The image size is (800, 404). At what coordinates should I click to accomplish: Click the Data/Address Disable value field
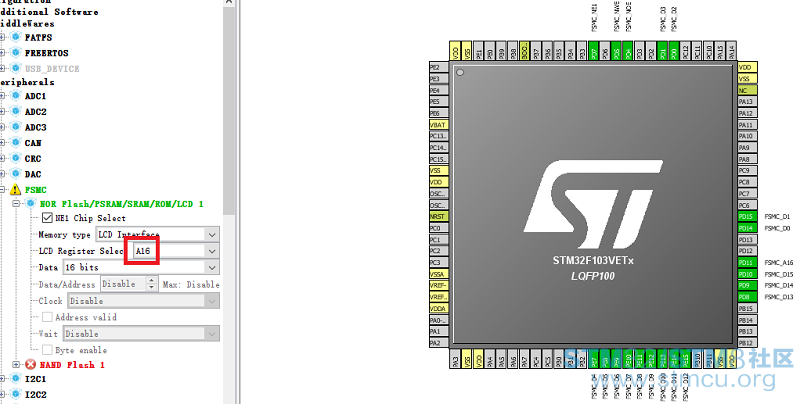click(x=123, y=284)
